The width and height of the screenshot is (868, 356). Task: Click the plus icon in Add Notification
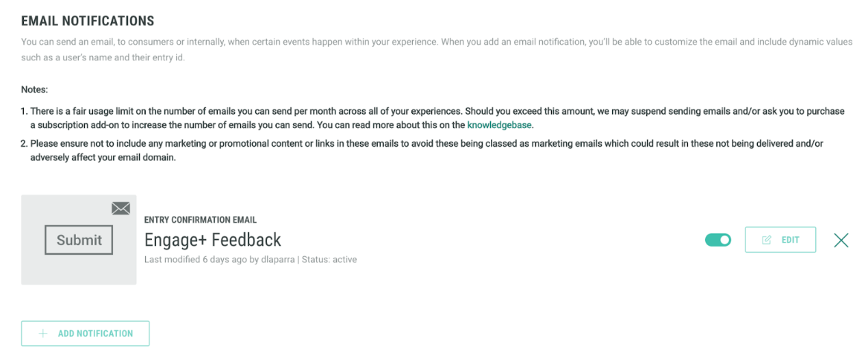pyautogui.click(x=43, y=334)
